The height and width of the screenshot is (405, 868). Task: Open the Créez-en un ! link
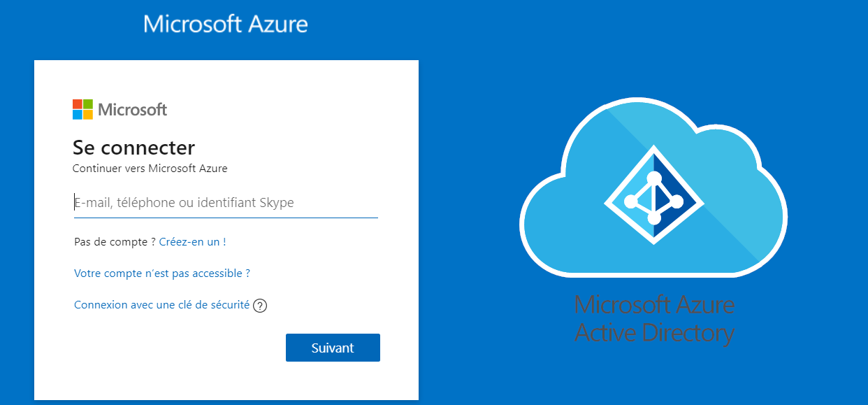point(192,242)
